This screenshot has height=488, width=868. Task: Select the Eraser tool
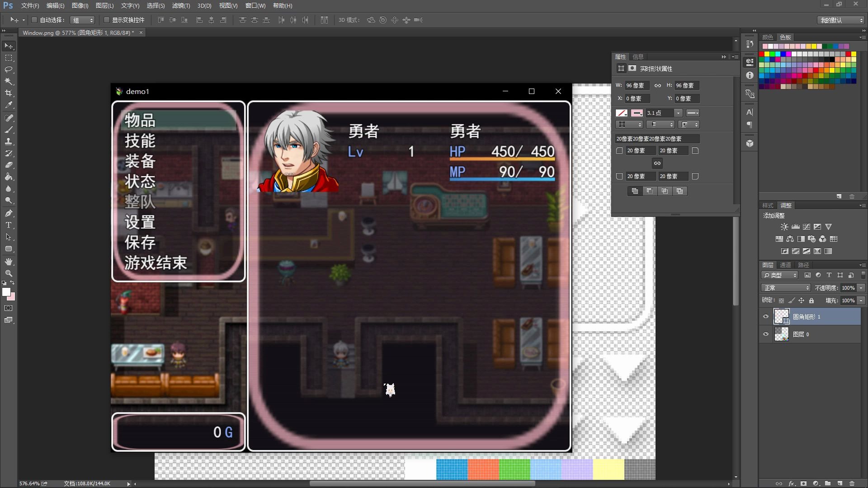click(x=9, y=165)
